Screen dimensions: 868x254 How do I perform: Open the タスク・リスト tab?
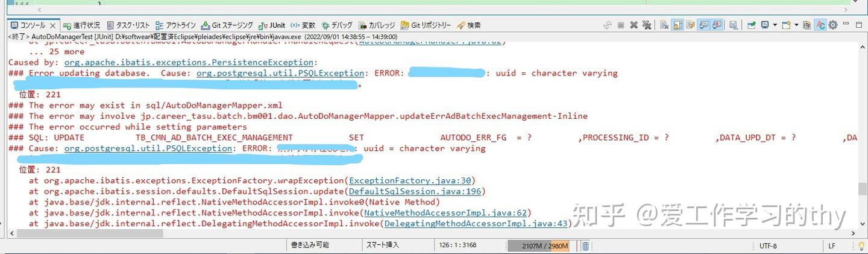[128, 25]
